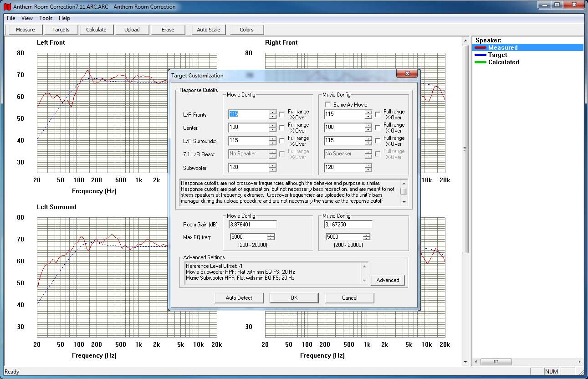This screenshot has width=588, height=379.
Task: Click Music L/R Surrounds cutoff spinner arrows
Action: pyautogui.click(x=368, y=141)
